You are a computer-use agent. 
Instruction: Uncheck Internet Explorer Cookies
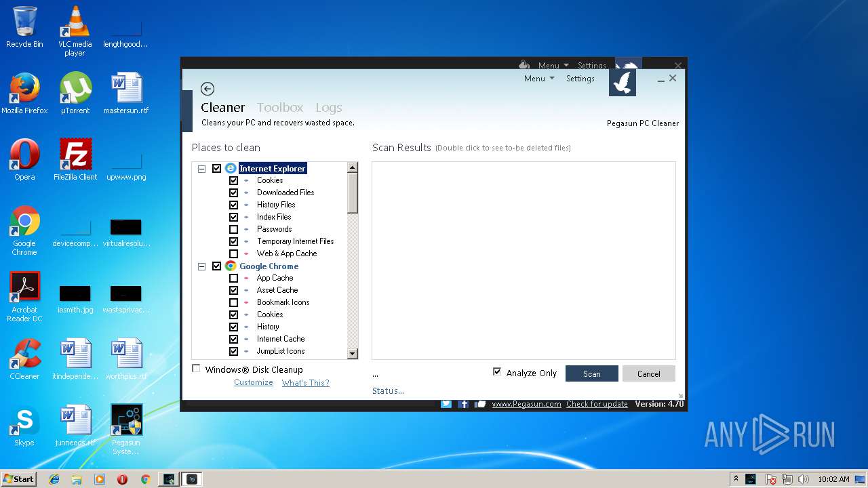coord(233,181)
